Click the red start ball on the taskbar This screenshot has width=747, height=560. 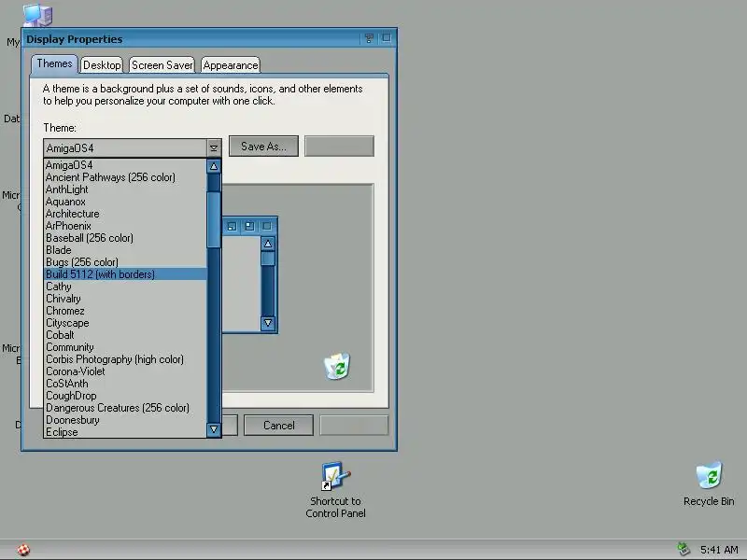pos(23,550)
